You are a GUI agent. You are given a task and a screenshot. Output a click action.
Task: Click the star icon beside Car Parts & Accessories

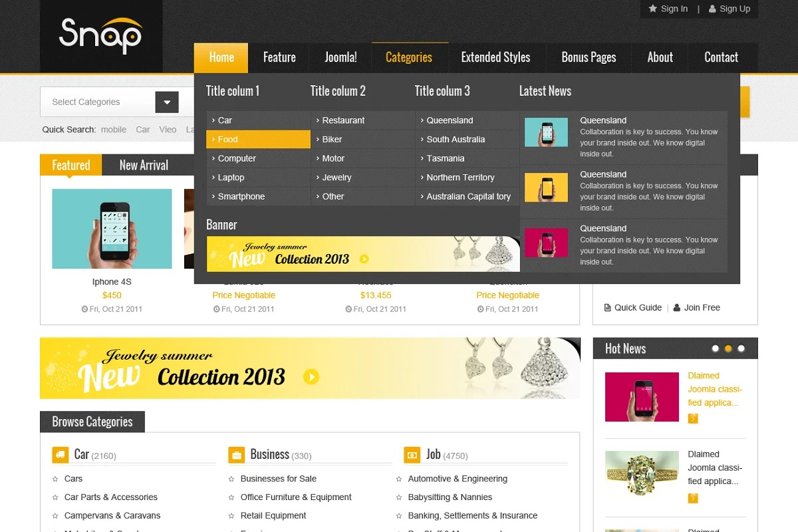[x=55, y=497]
